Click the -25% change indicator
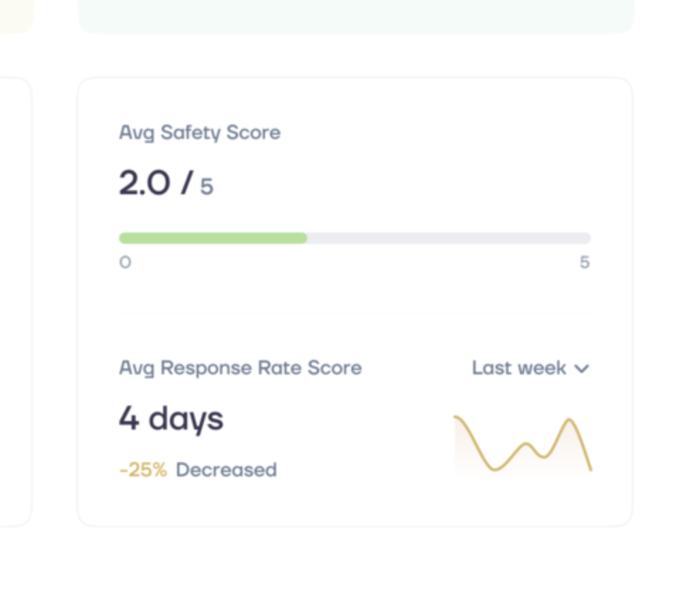 [143, 470]
